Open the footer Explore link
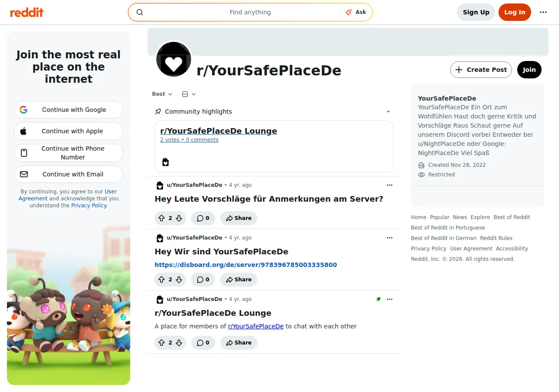The height and width of the screenshot is (392, 559). [x=480, y=217]
